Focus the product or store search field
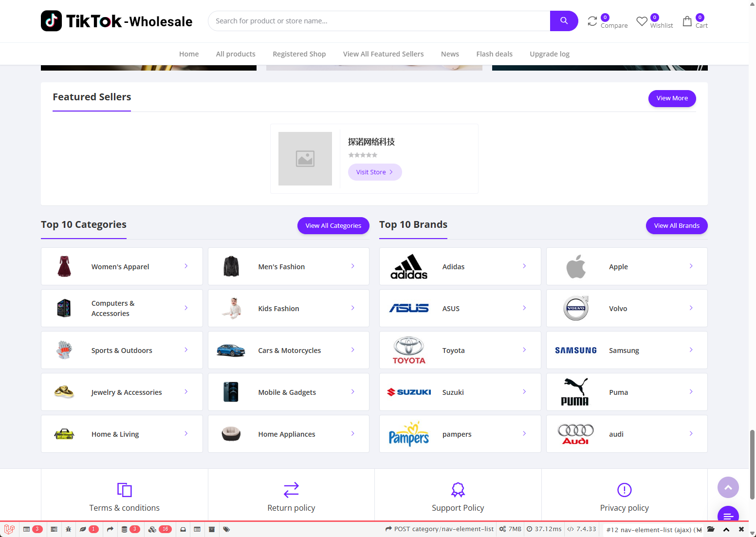Viewport: 756px width, 537px height. 379,21
